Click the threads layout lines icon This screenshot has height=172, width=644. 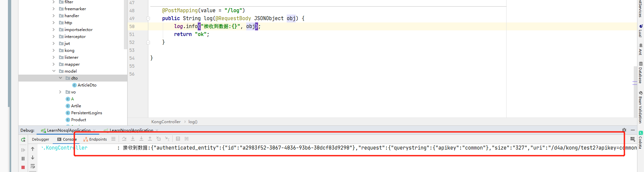coord(113,139)
